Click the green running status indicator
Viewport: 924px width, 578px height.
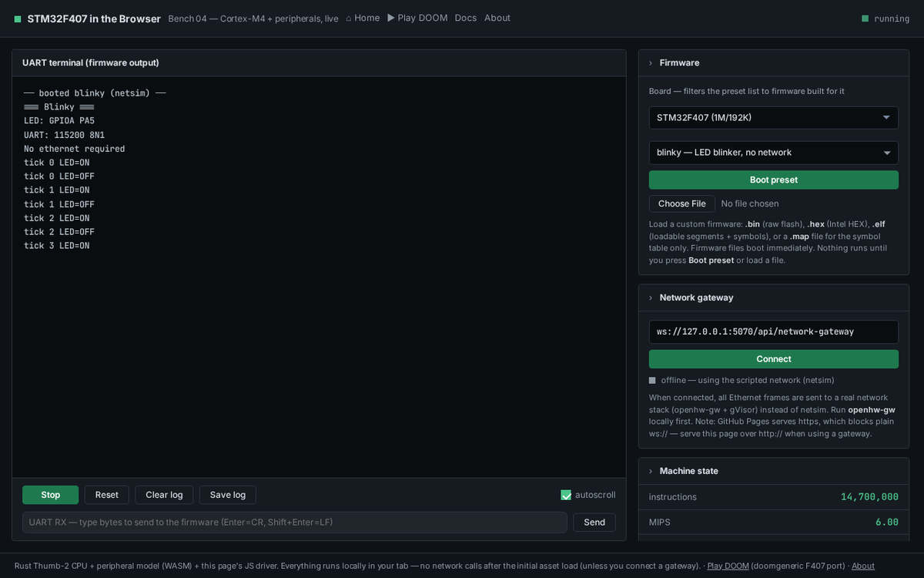pos(865,18)
